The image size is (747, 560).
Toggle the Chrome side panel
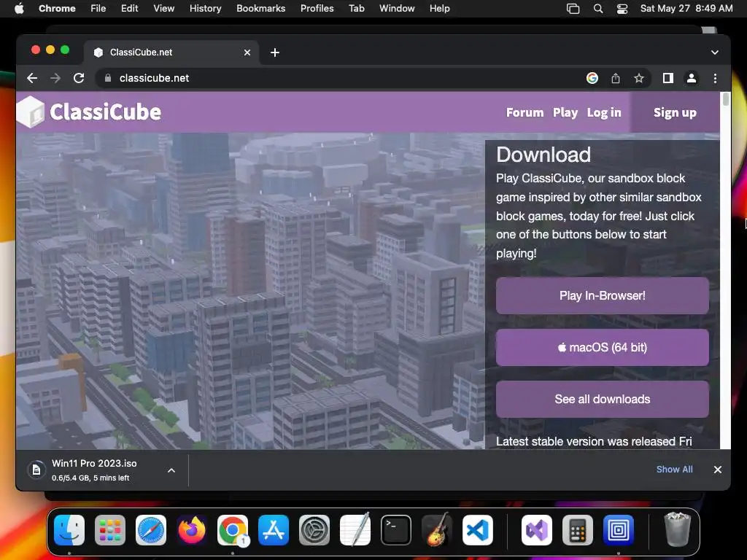click(x=668, y=78)
